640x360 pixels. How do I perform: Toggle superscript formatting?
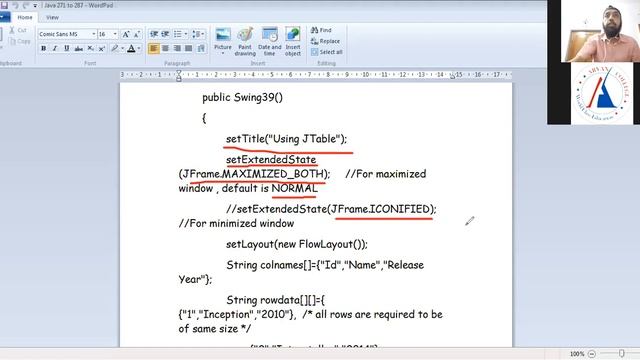102,49
